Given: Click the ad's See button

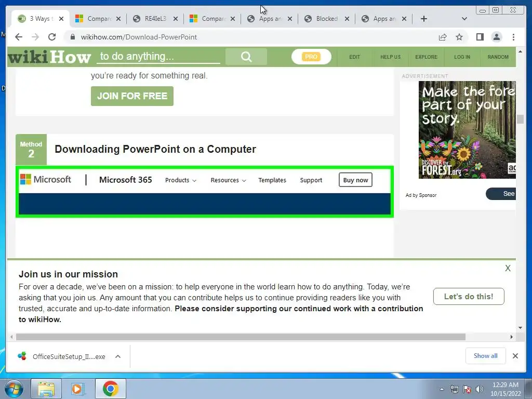Looking at the screenshot, I should 501,194.
